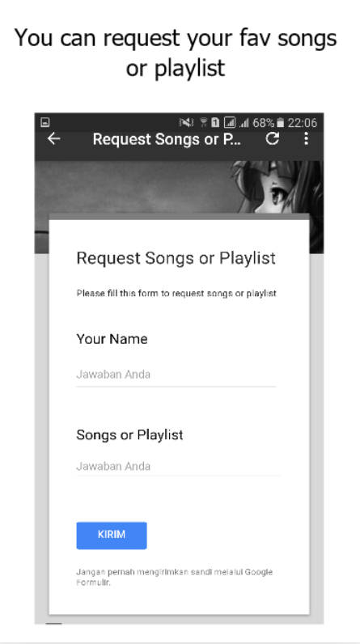Tap the back arrow icon

53,139
